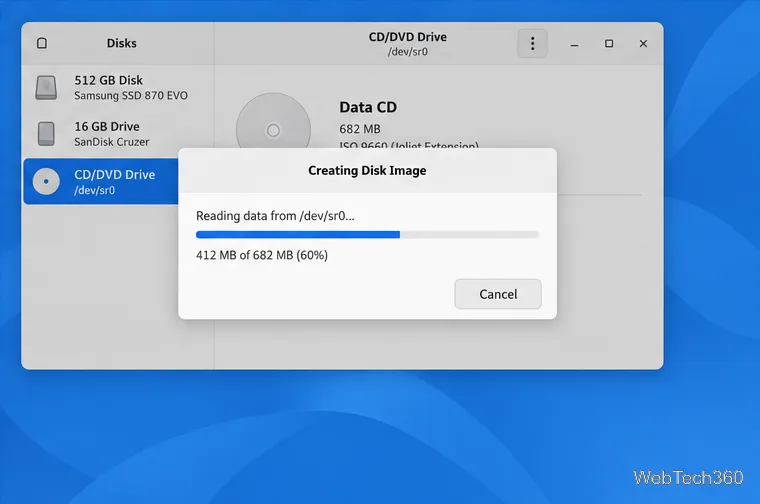Click the '682 MB' size text under Data CD
The image size is (760, 504).
pos(360,129)
